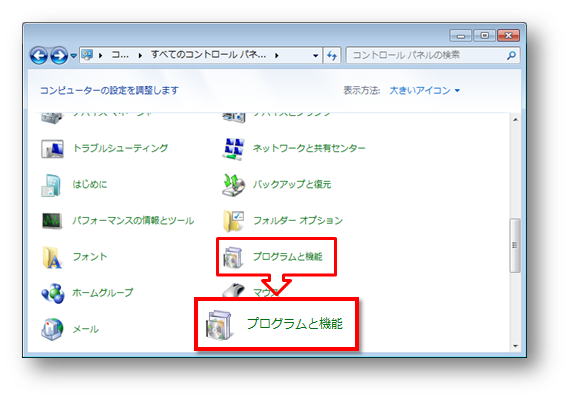Click the はじめに icon
The height and width of the screenshot is (400, 569).
tap(51, 185)
